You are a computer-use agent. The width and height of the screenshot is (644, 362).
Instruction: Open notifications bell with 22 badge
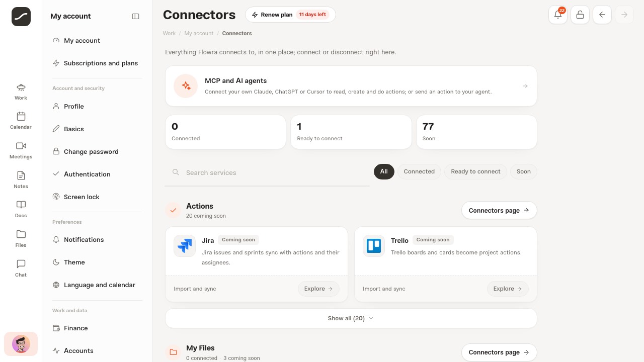coord(558,15)
